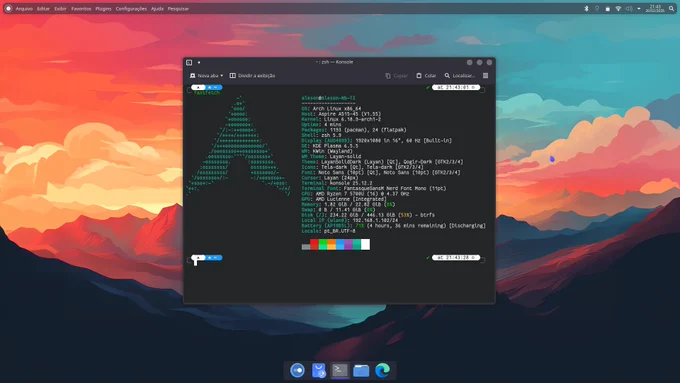
Task: Open the clipboard tray icon
Action: pos(608,9)
